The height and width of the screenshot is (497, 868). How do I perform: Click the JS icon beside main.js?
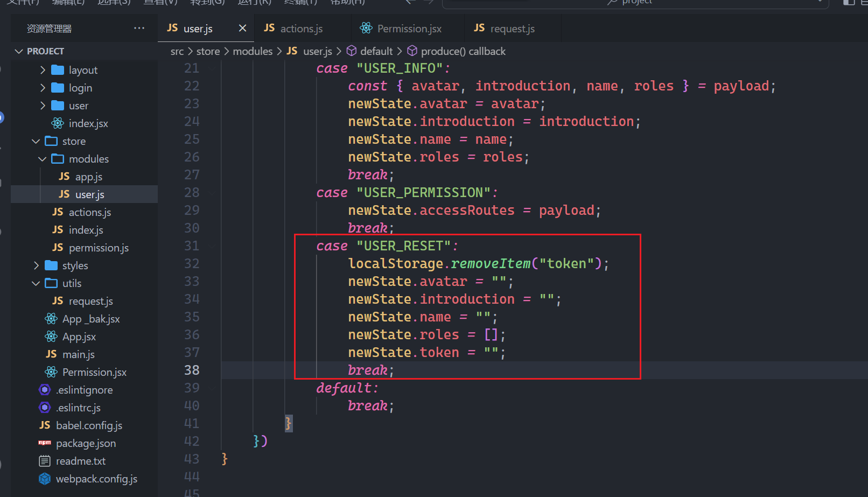coord(51,354)
